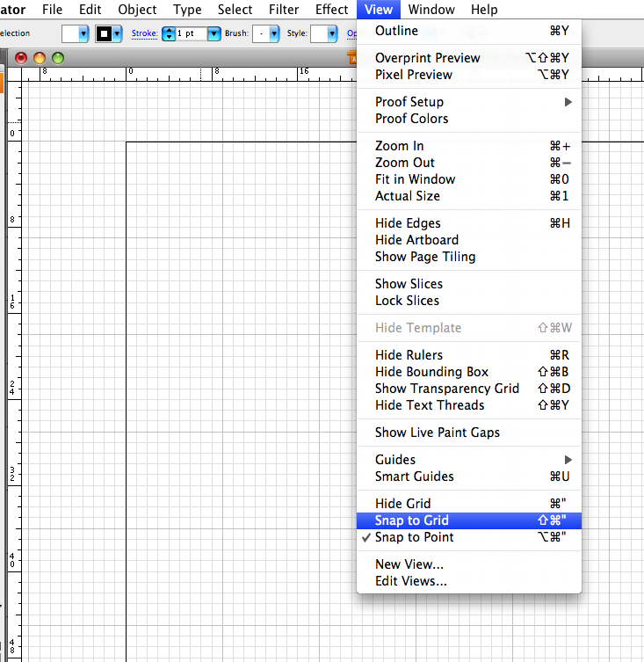Toggle Smart Guides
This screenshot has width=644, height=662.
[x=469, y=476]
